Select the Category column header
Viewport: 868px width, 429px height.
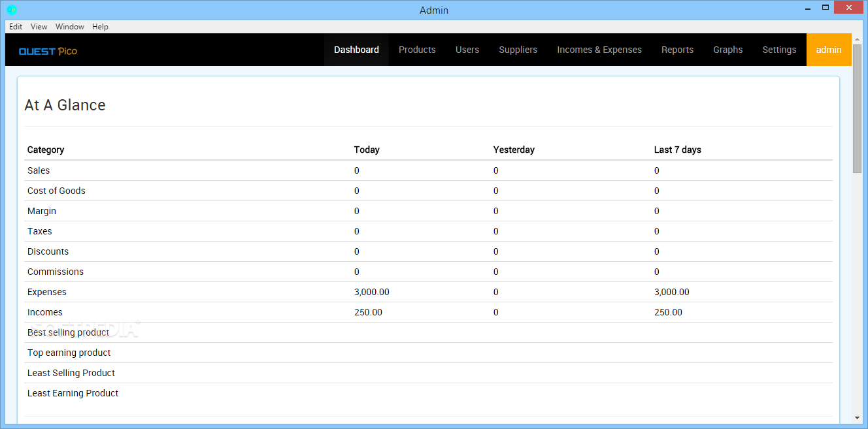pos(46,150)
